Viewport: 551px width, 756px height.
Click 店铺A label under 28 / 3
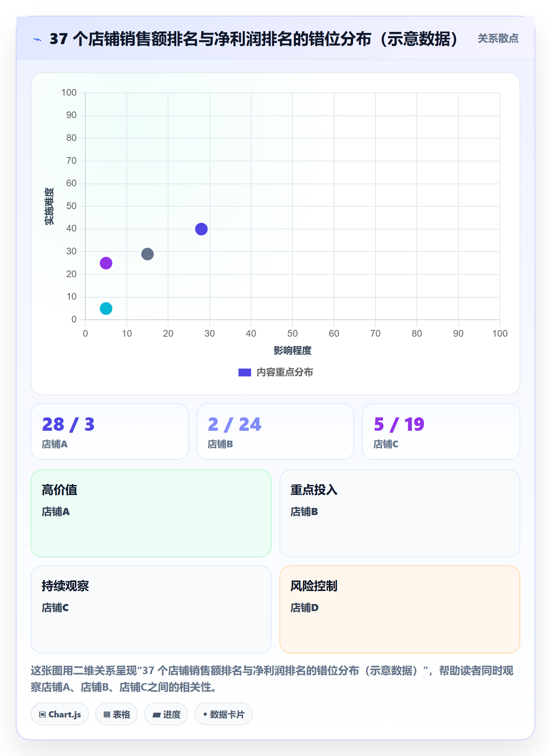[x=55, y=444]
